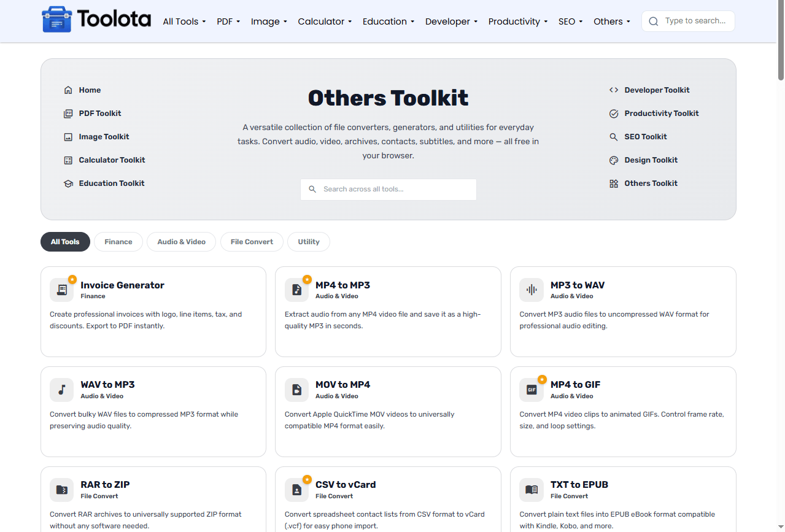Screen dimensions: 785x532
Task: Click the MP3 to WAV waveform icon
Action: [532, 290]
